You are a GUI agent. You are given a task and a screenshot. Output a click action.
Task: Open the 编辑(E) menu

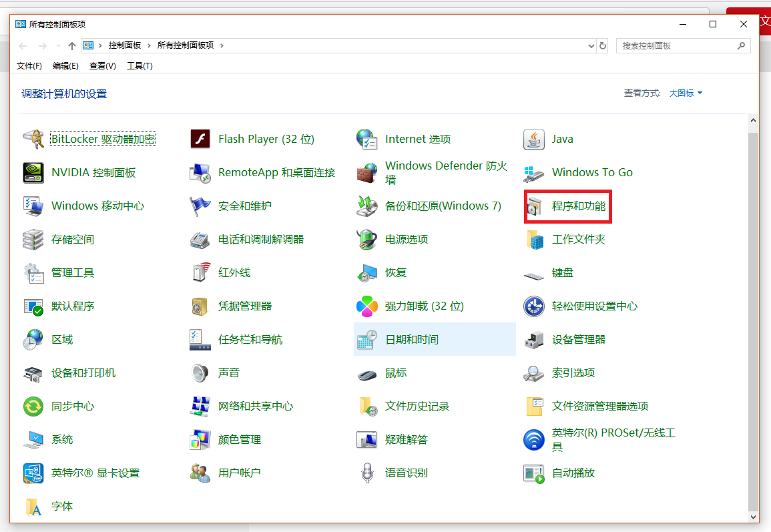click(65, 66)
